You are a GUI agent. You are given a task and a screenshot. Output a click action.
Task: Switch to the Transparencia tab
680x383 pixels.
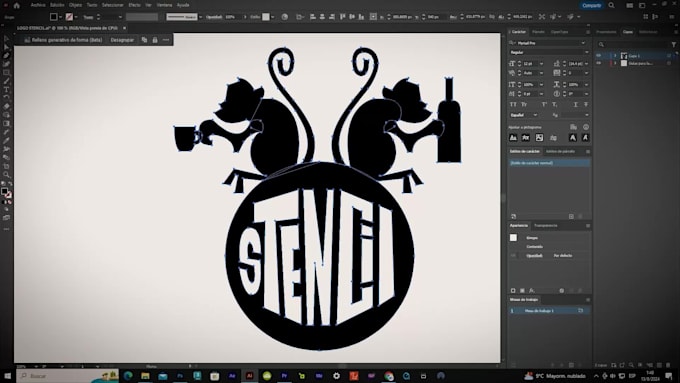[546, 226]
